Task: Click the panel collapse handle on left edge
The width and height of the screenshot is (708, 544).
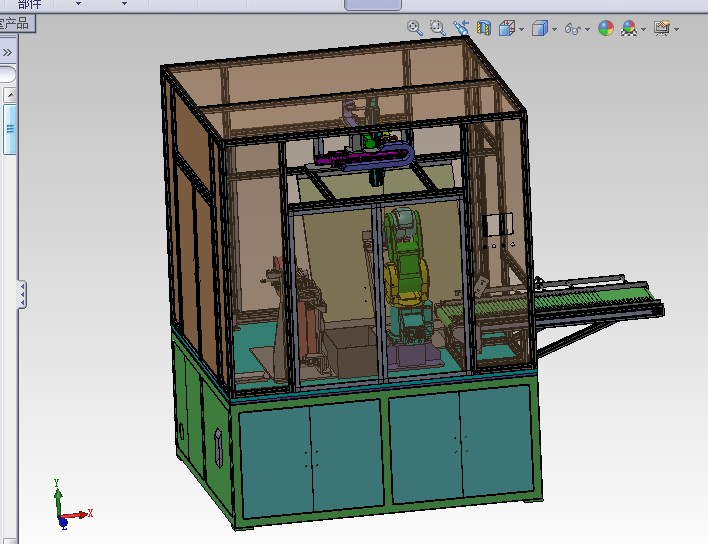Action: pos(22,294)
